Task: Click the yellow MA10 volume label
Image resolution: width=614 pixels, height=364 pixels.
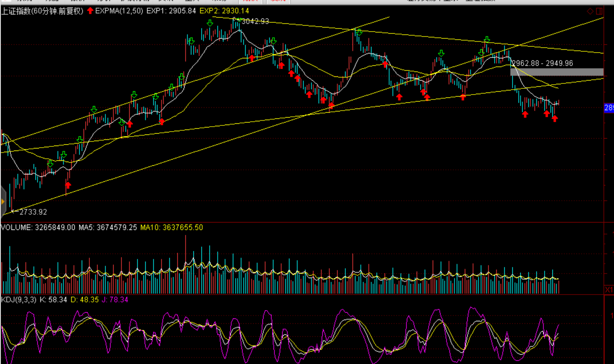Action: point(171,227)
